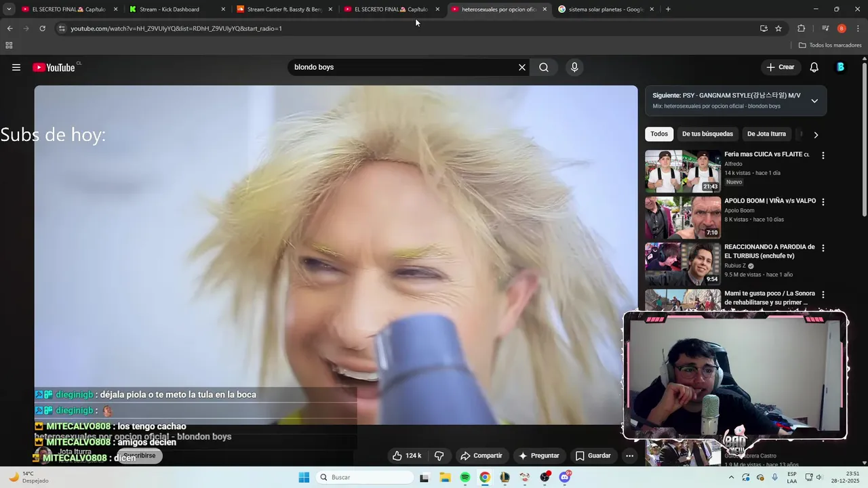Open the apps grid in bookmarks bar
The width and height of the screenshot is (868, 488).
click(x=9, y=45)
